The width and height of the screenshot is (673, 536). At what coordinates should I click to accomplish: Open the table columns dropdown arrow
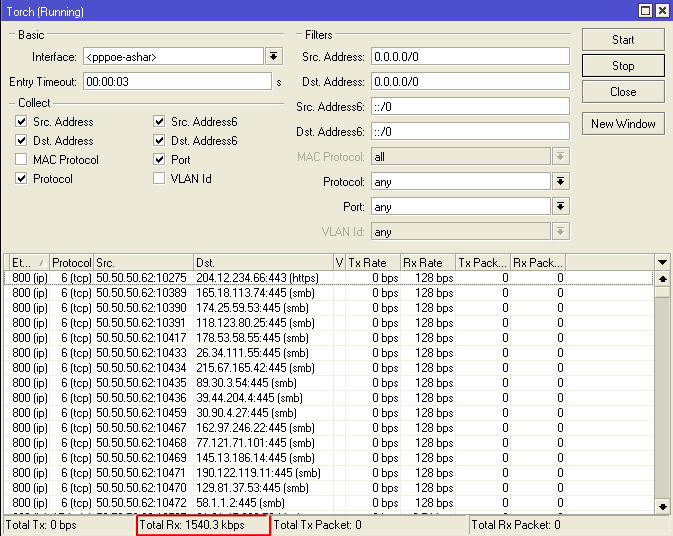[662, 262]
